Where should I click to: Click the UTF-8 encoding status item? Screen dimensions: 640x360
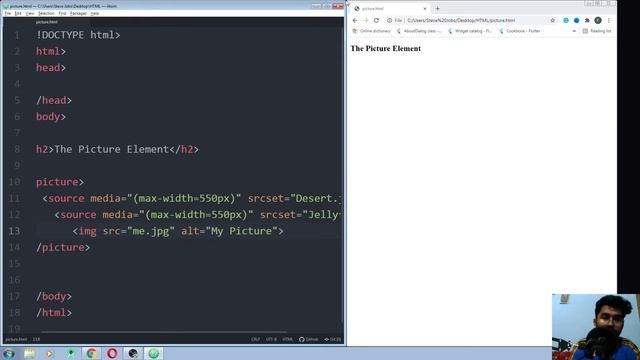click(x=271, y=340)
